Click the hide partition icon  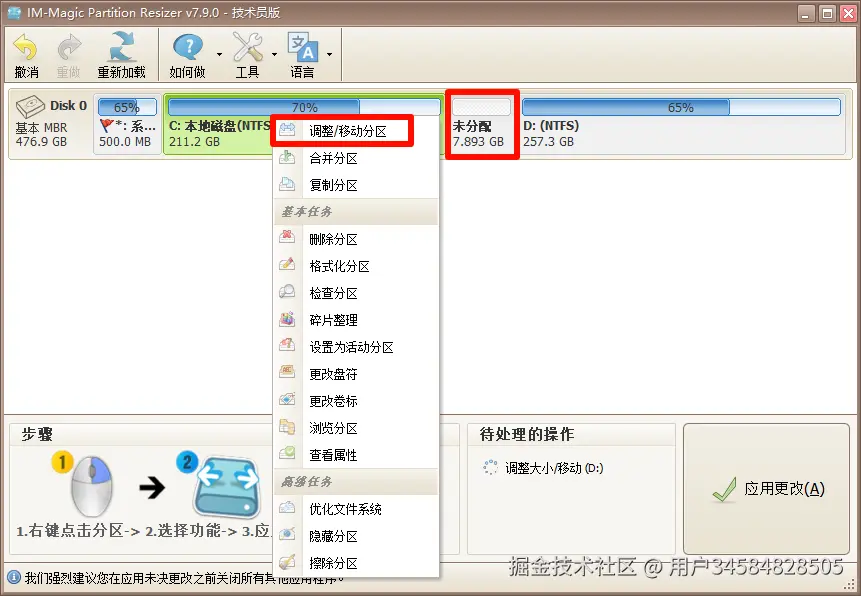pyautogui.click(x=287, y=534)
